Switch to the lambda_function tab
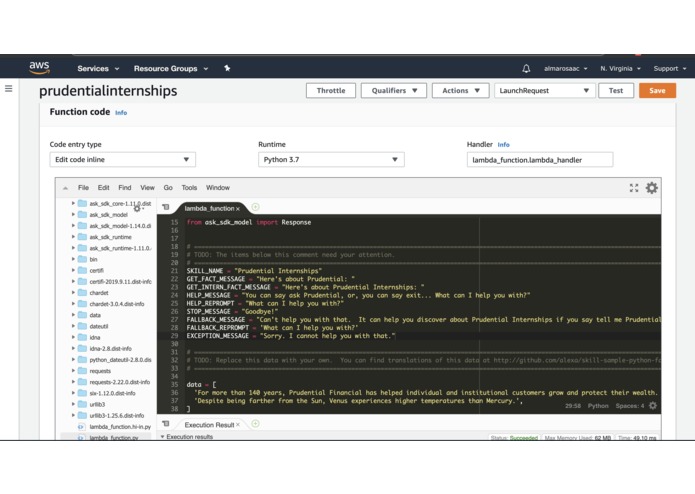 click(209, 208)
